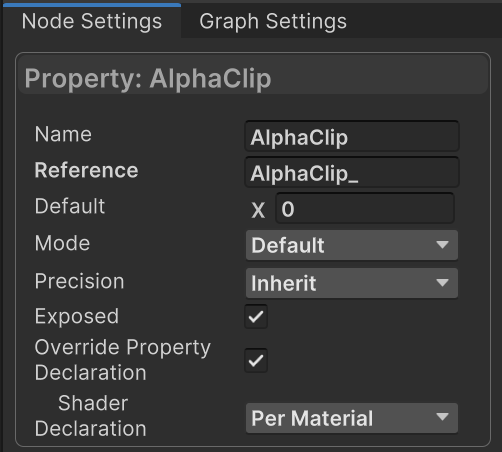
Task: Uncheck the Exposed checkbox
Action: 256,316
